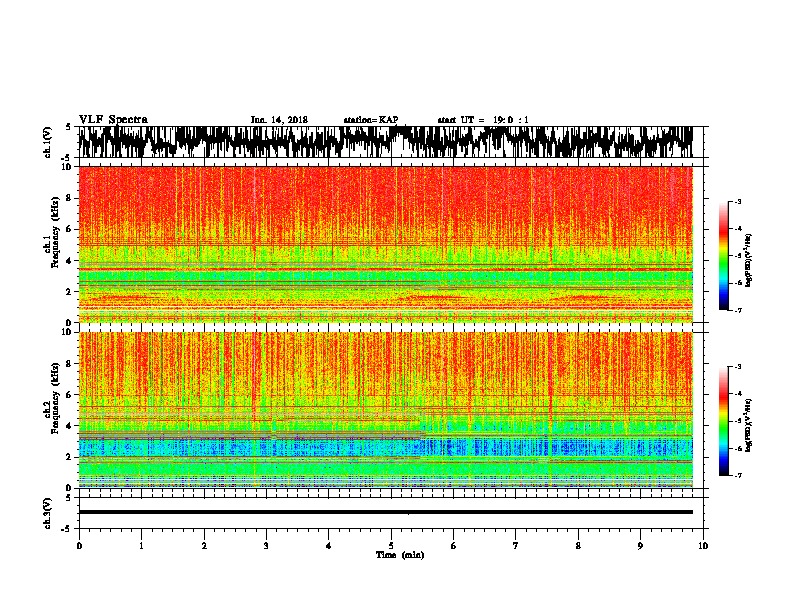The width and height of the screenshot is (792, 612).
Task: Click tick label 9 on the Time axis
Action: [x=640, y=546]
